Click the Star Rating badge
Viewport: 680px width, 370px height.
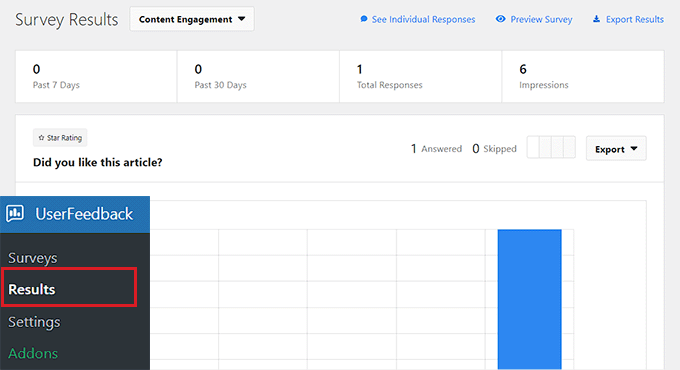coord(60,138)
